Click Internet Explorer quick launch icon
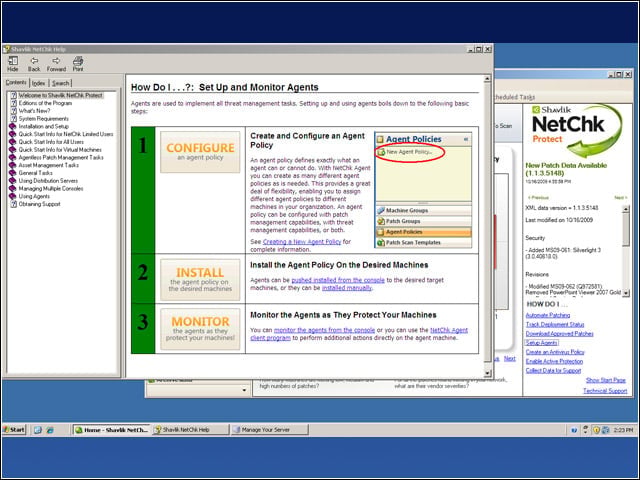The height and width of the screenshot is (480, 640). 50,430
